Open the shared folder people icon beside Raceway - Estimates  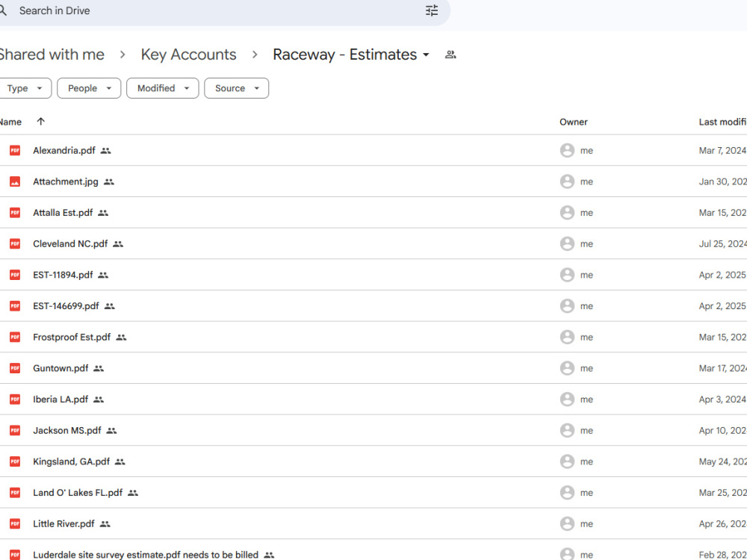click(x=450, y=55)
